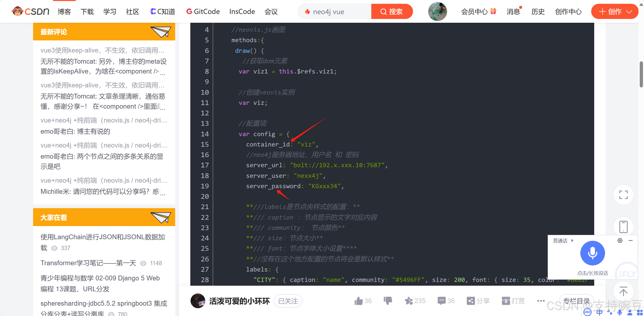Toggle 已关注 to unfollow the author

click(288, 301)
